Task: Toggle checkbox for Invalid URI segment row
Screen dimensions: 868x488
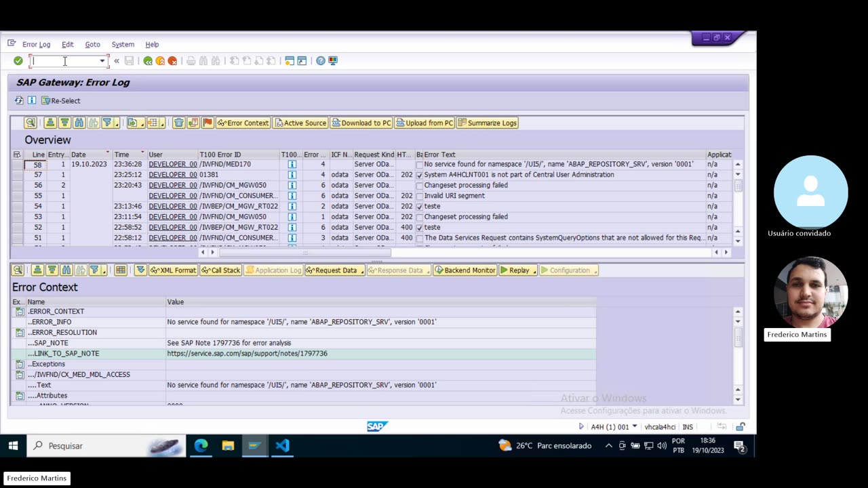Action: coord(420,196)
